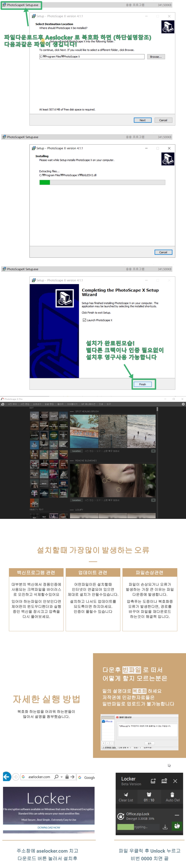
Task: Click the Remove Blemishes preview image of the face
Action: 112,480
